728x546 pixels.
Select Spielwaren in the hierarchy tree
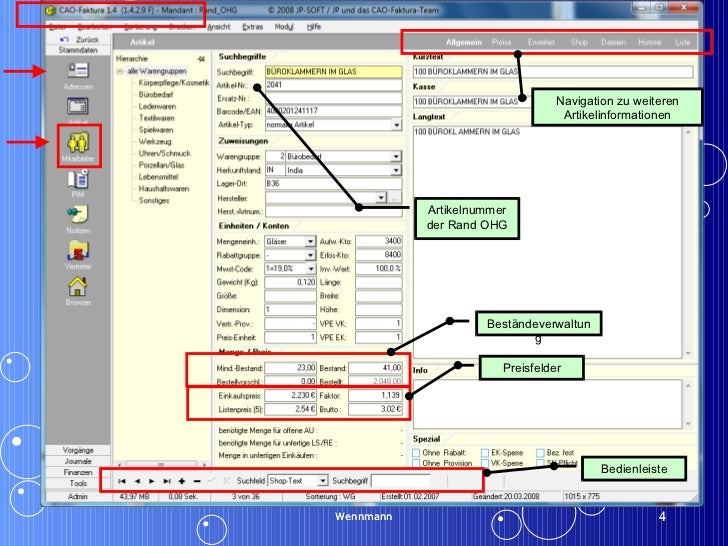tap(156, 130)
